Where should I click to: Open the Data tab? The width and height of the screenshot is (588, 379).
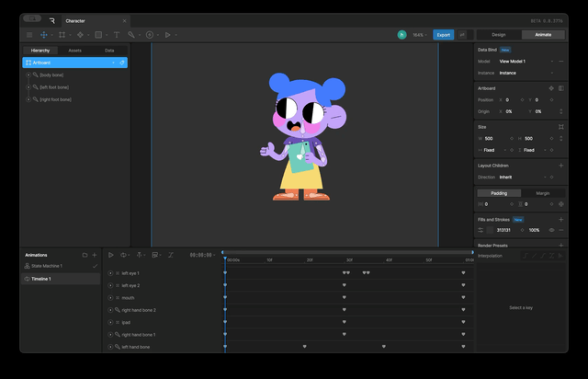[x=109, y=51]
